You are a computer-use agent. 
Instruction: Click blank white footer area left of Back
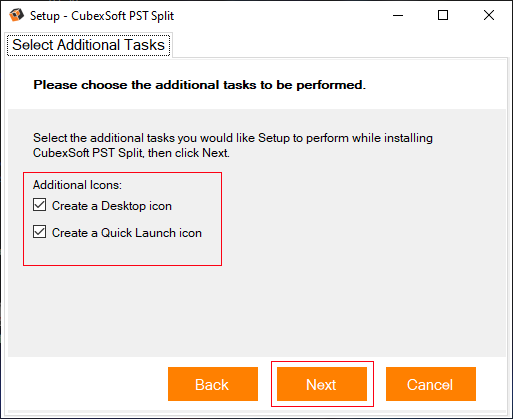(87, 383)
